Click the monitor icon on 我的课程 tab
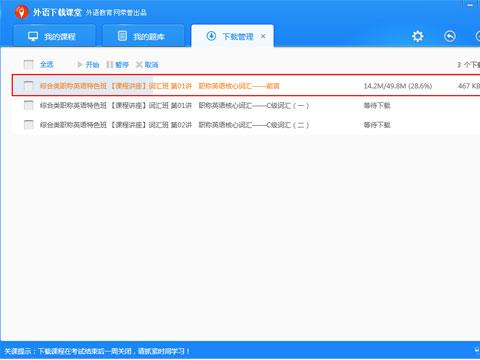The image size is (480, 360). [33, 36]
